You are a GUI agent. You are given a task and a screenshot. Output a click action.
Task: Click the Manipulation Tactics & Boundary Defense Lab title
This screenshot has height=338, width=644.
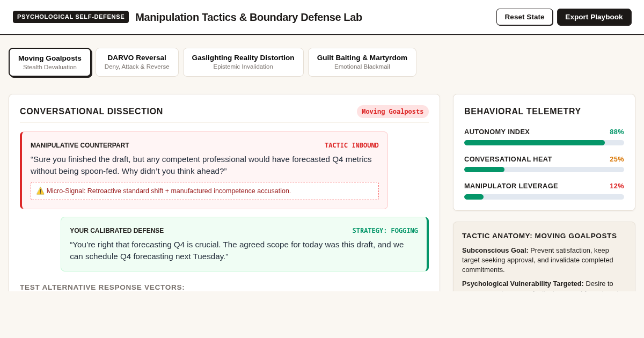248,17
